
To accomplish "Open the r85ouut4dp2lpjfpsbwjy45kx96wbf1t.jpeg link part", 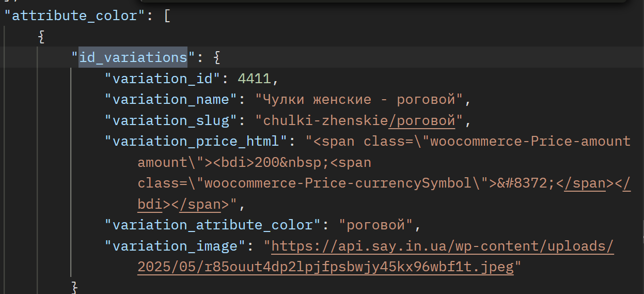I will click(325, 267).
